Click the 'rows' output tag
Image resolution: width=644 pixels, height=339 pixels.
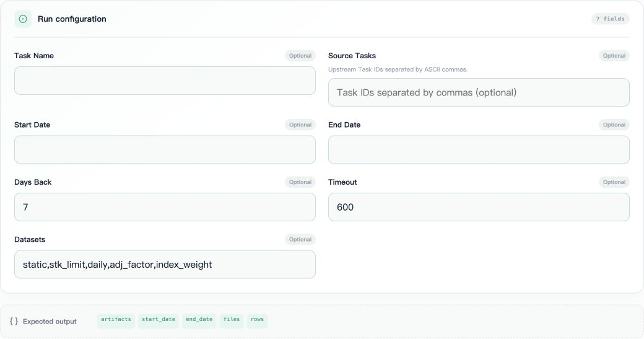click(257, 320)
